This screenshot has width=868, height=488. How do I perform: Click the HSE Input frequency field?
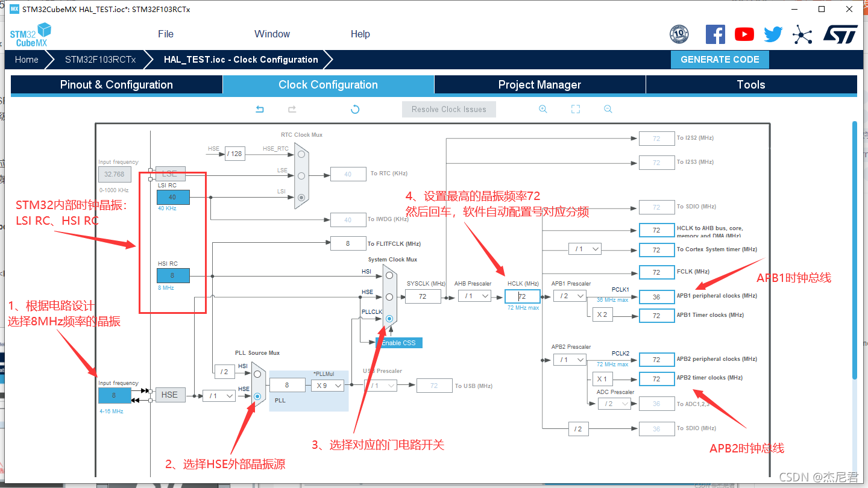(115, 396)
